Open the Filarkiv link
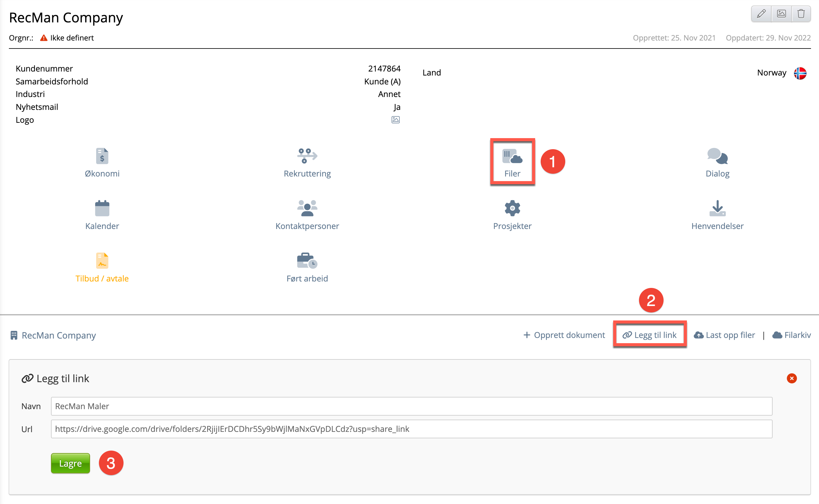819x504 pixels. point(791,335)
